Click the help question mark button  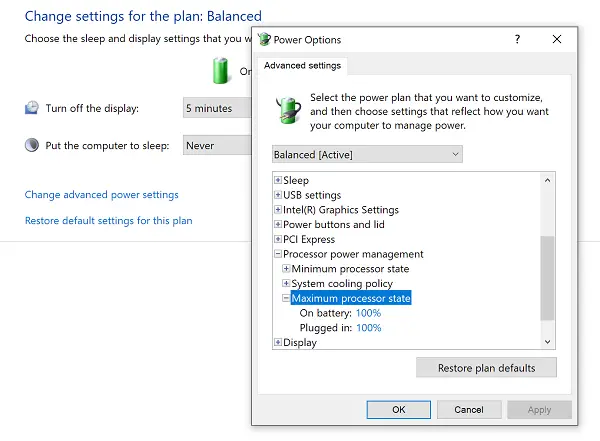517,40
